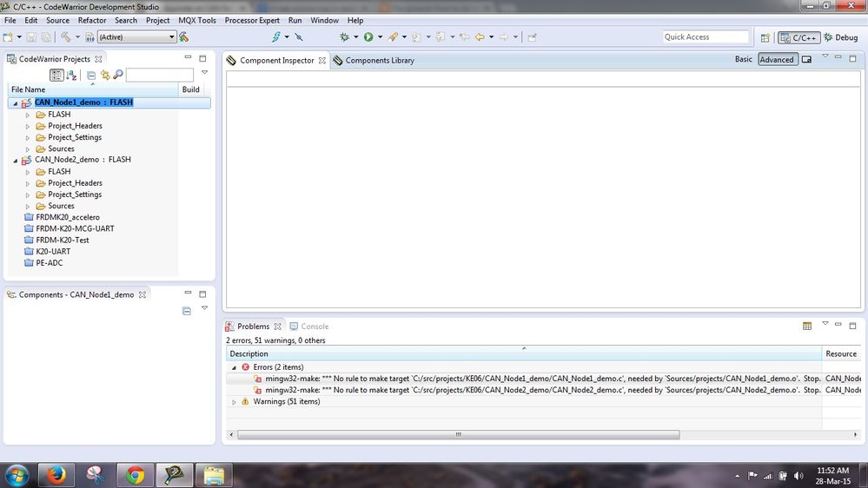Click the inspector window layout icon next to Advanced

point(806,60)
